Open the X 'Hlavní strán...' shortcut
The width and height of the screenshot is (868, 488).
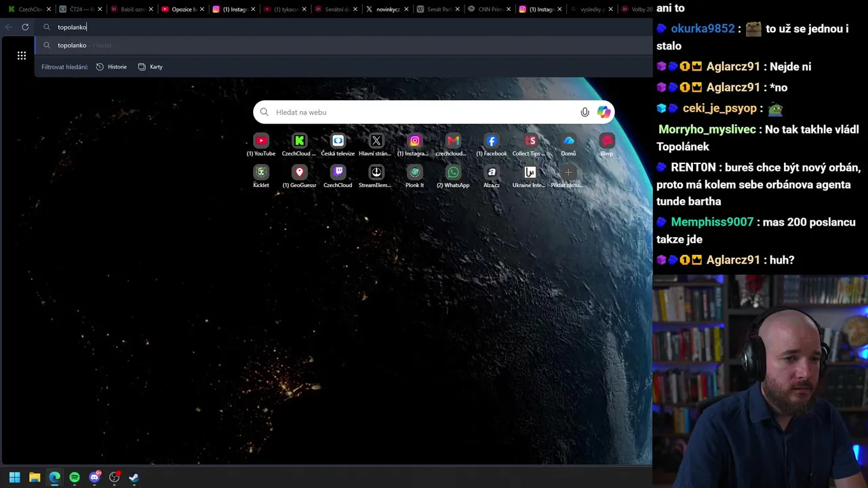(x=376, y=144)
